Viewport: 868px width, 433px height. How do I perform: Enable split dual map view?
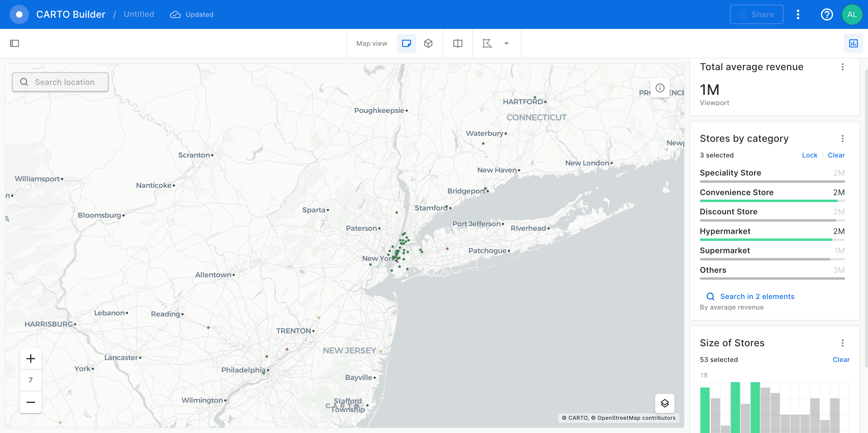pyautogui.click(x=457, y=43)
